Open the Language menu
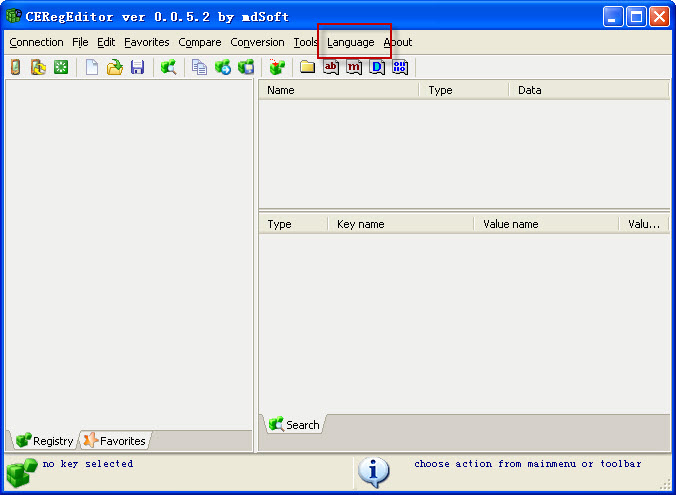Screen dimensions: 676x495 click(x=351, y=42)
